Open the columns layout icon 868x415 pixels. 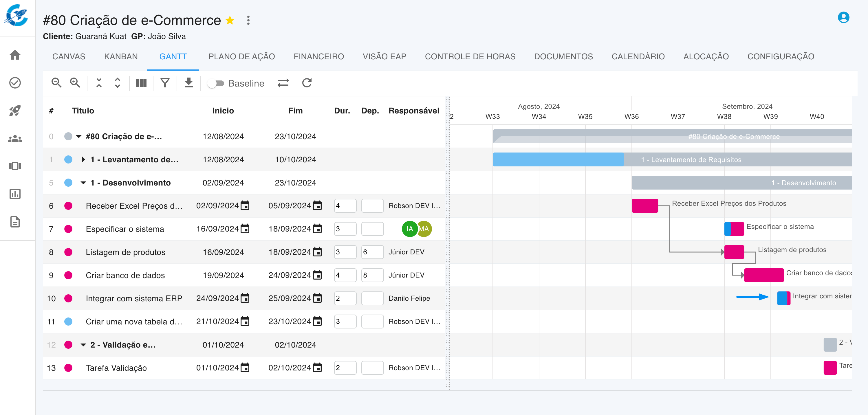tap(141, 83)
